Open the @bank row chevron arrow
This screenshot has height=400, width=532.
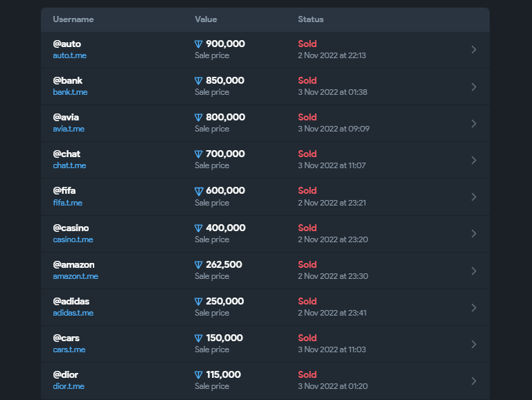pyautogui.click(x=474, y=87)
